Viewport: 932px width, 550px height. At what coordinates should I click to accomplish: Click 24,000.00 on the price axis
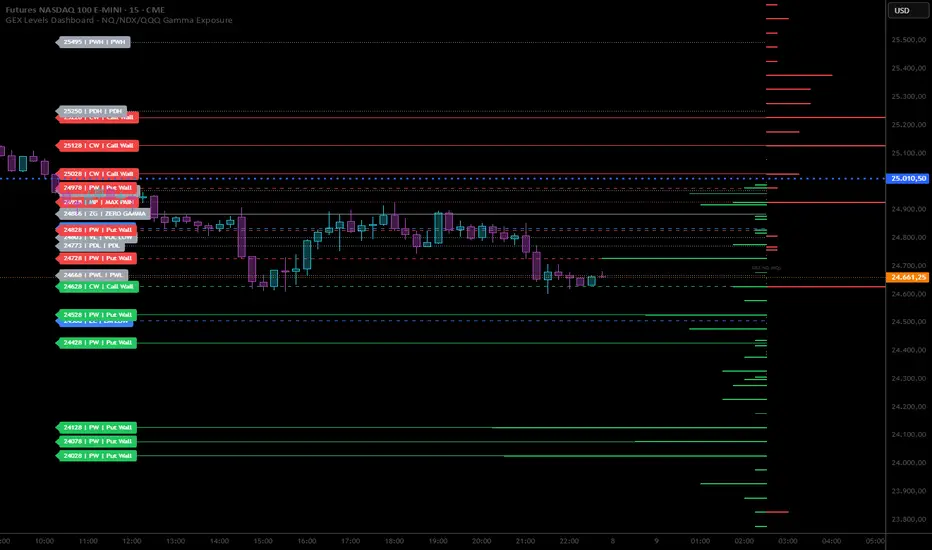(x=908, y=463)
